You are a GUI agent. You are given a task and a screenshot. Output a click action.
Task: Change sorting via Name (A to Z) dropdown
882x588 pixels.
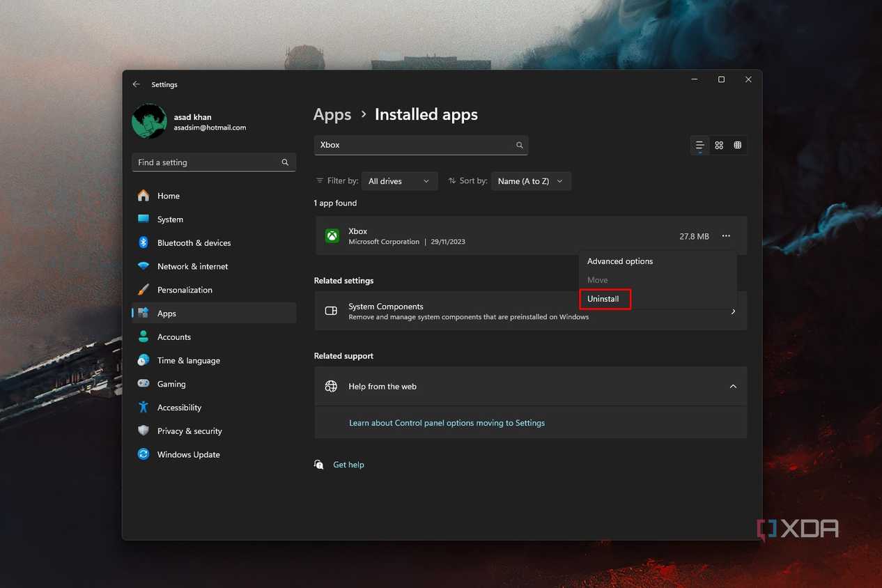[531, 180]
